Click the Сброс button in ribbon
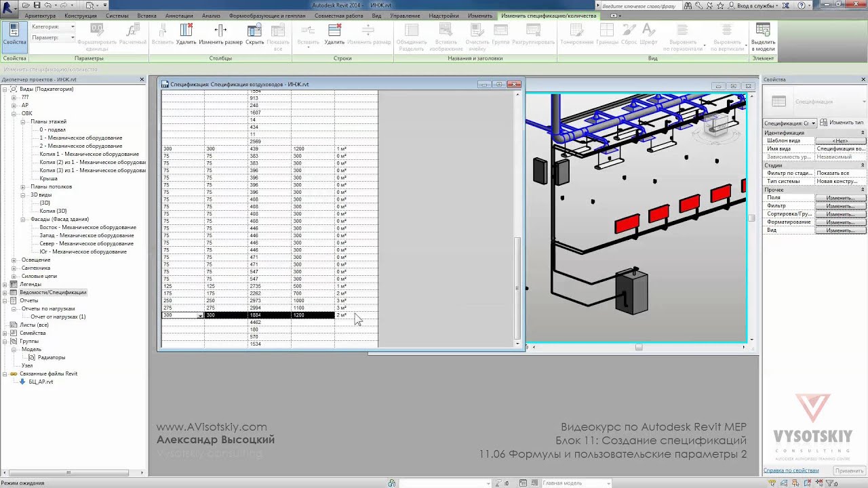The width and height of the screenshot is (868, 488). pyautogui.click(x=629, y=35)
